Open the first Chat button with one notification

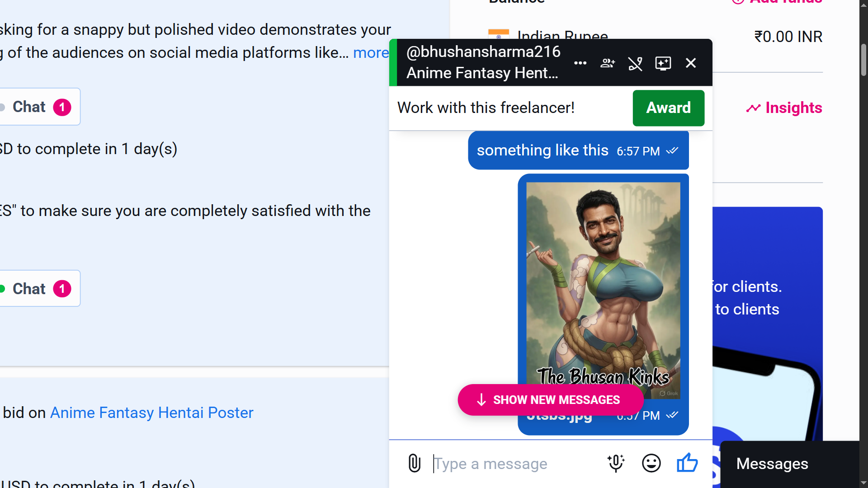[40, 107]
